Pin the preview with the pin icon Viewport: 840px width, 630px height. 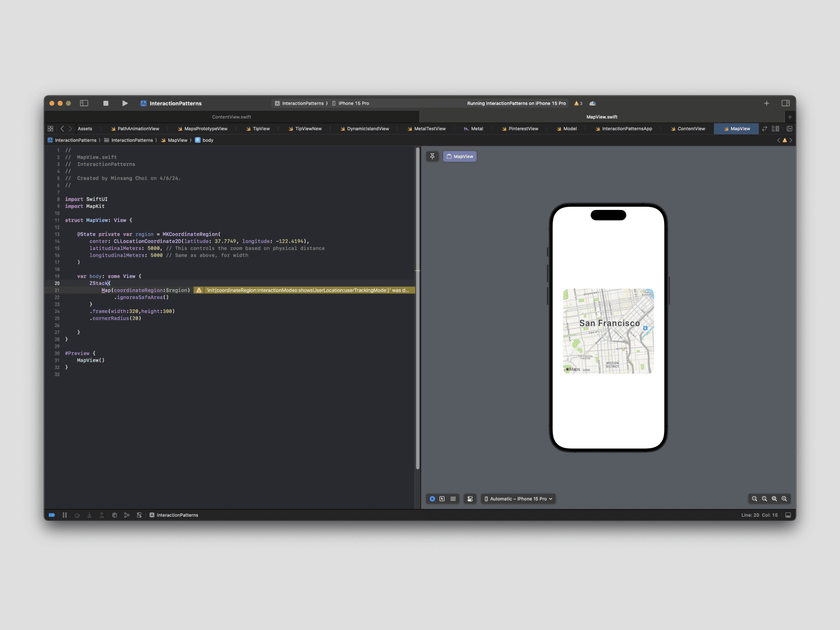pos(432,156)
